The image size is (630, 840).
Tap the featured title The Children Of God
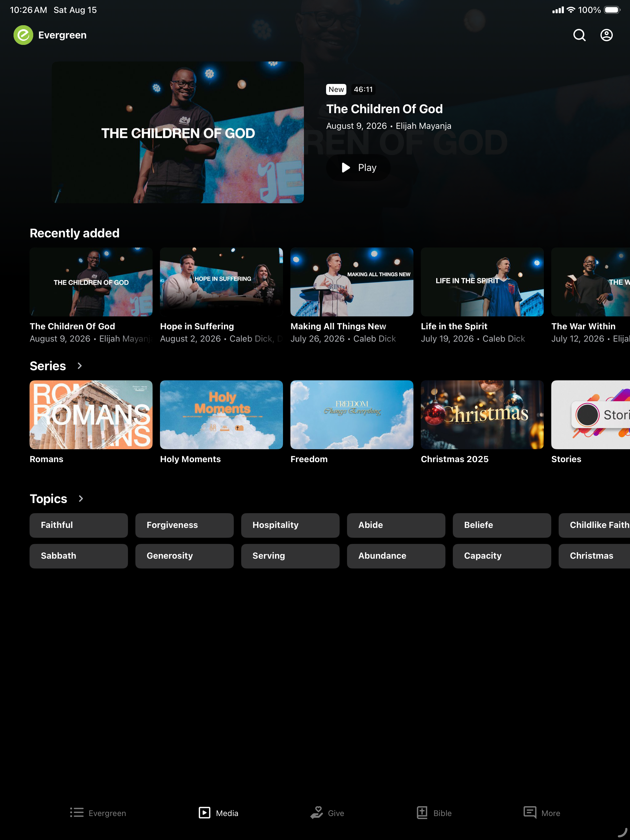(385, 109)
